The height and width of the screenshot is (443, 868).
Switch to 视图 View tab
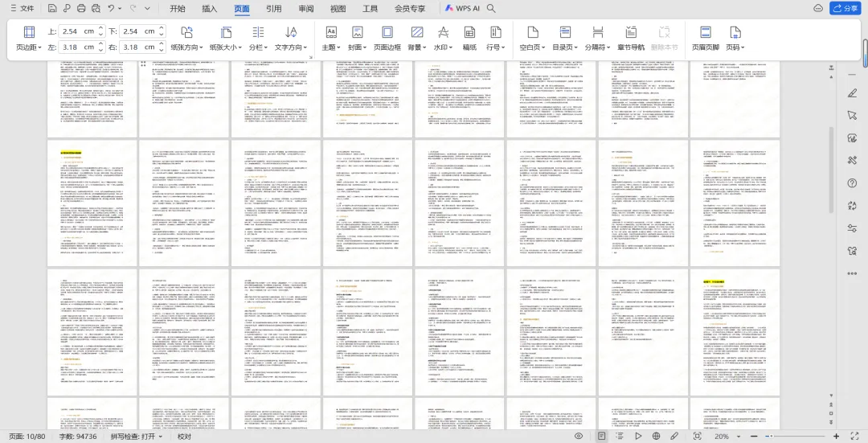(x=338, y=8)
